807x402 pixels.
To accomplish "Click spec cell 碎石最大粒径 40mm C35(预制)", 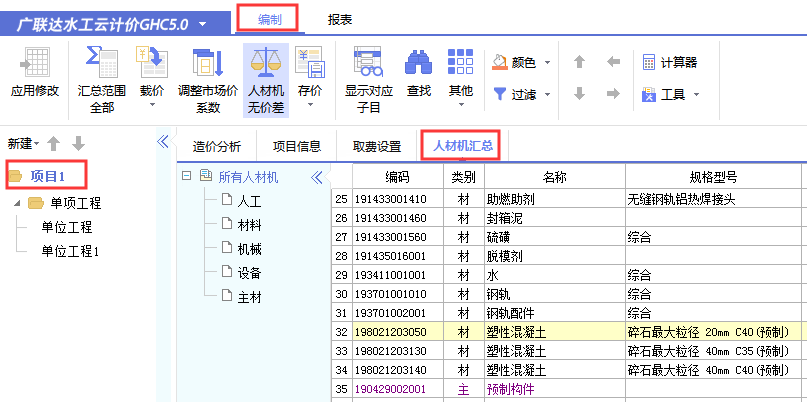I will coord(713,351).
